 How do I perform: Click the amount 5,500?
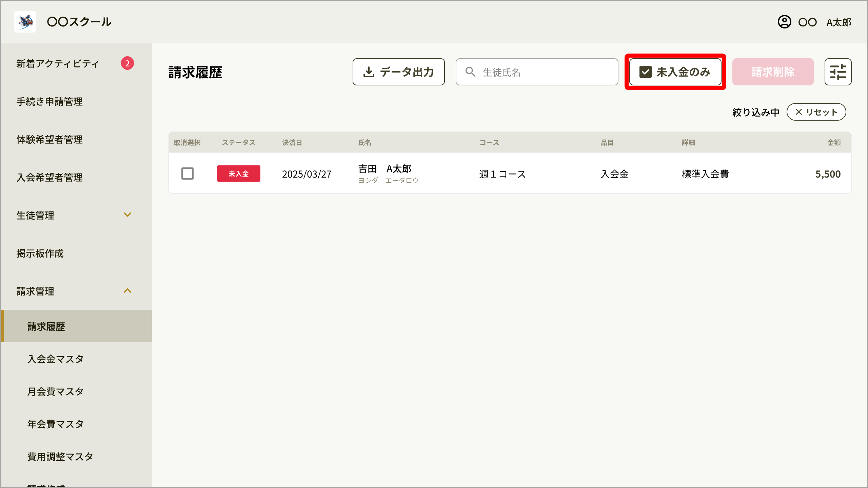[828, 174]
